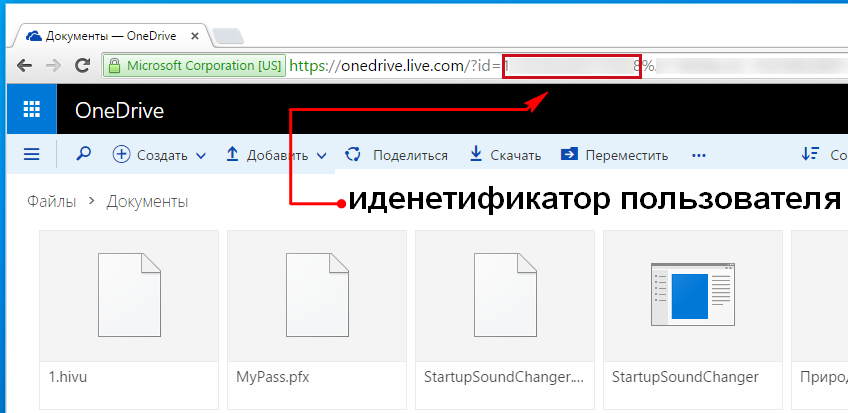Click the Скачать download button
Screen dimensions: 848x413
(x=505, y=155)
